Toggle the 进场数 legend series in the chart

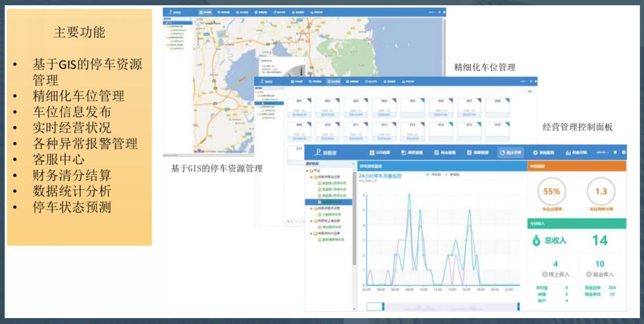click(452, 175)
